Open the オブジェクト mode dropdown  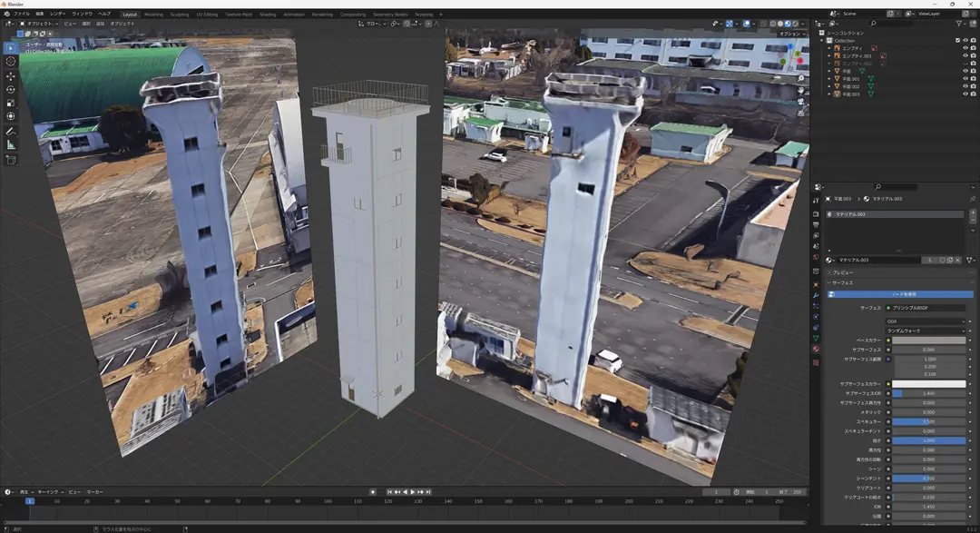point(39,24)
